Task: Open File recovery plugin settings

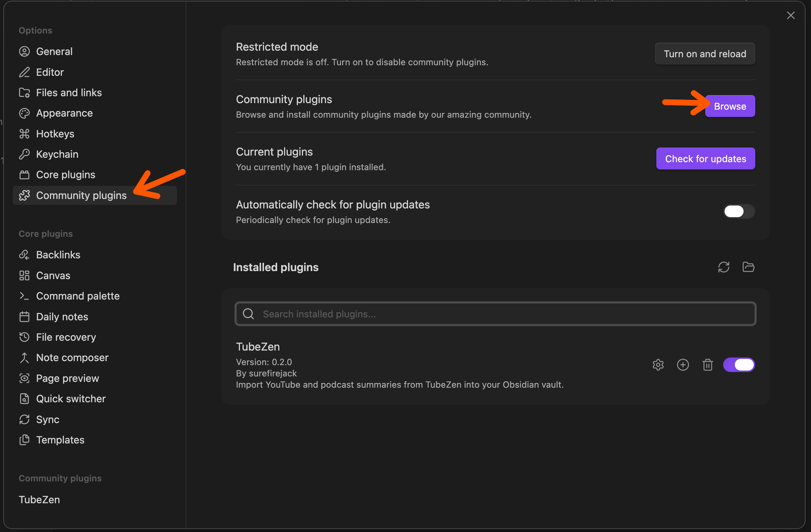Action: 95,337
